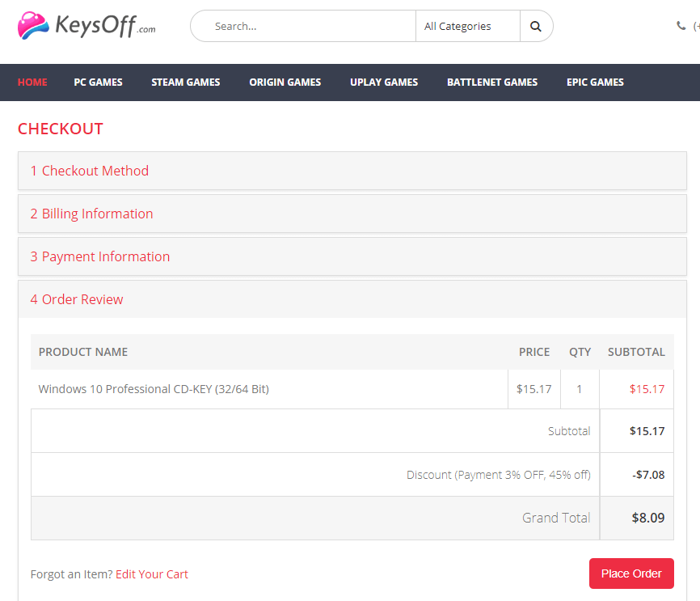Expand the Payment Information step
The width and height of the screenshot is (700, 601).
click(x=100, y=256)
